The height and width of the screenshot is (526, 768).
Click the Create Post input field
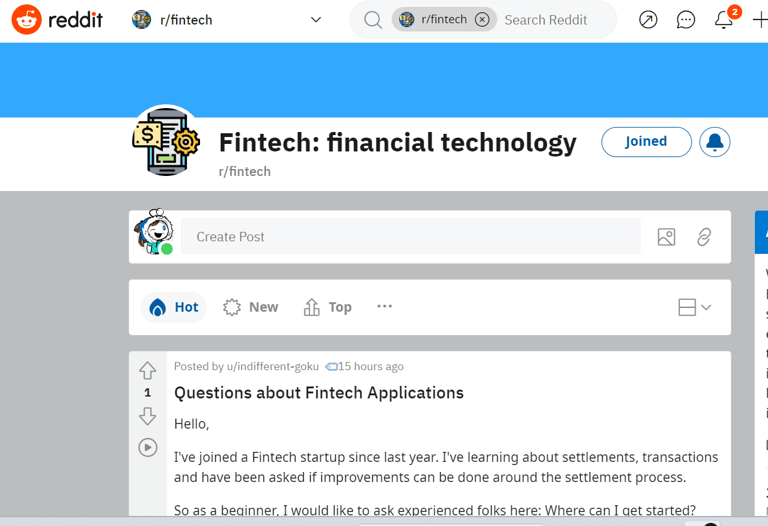click(x=410, y=237)
